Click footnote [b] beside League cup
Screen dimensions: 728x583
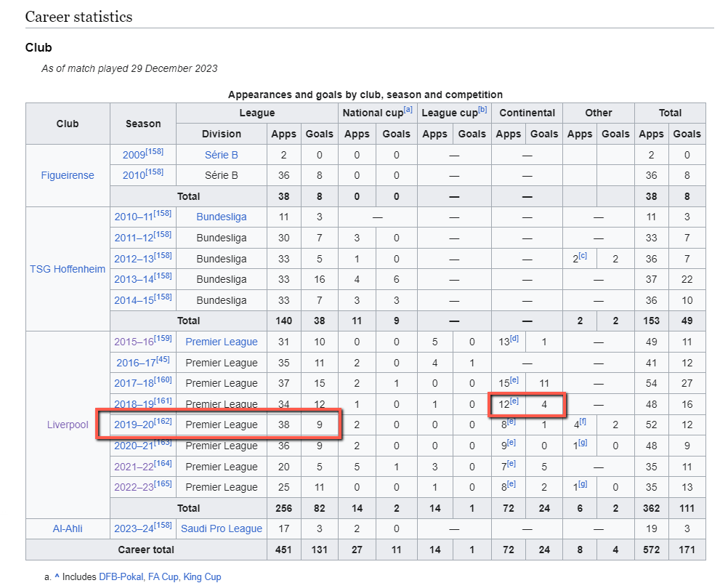coord(482,110)
